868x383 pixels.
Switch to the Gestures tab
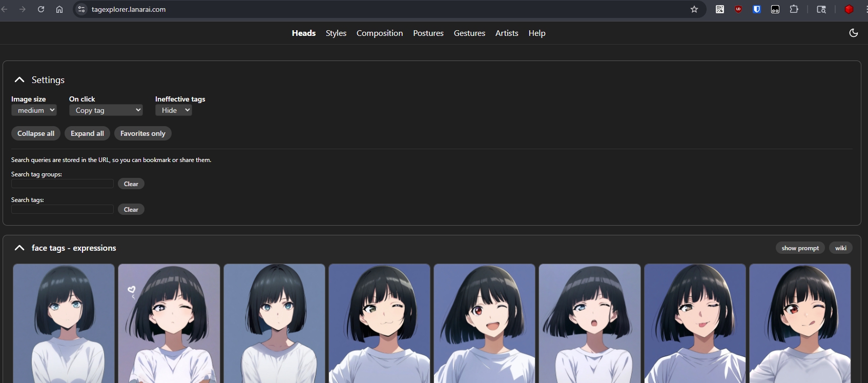click(x=469, y=33)
